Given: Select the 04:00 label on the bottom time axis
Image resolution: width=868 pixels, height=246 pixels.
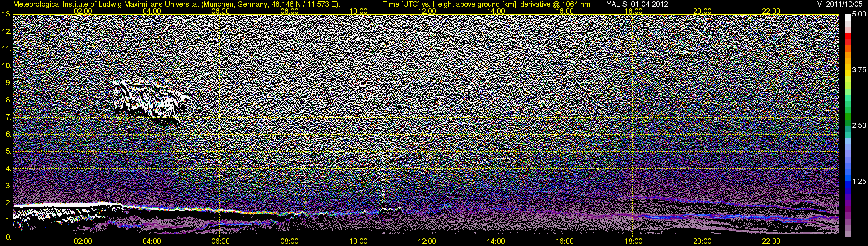Looking at the screenshot, I should pyautogui.click(x=152, y=242).
